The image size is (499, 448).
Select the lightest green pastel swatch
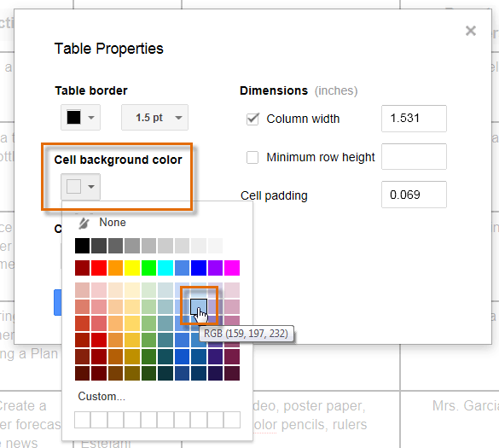[148, 290]
